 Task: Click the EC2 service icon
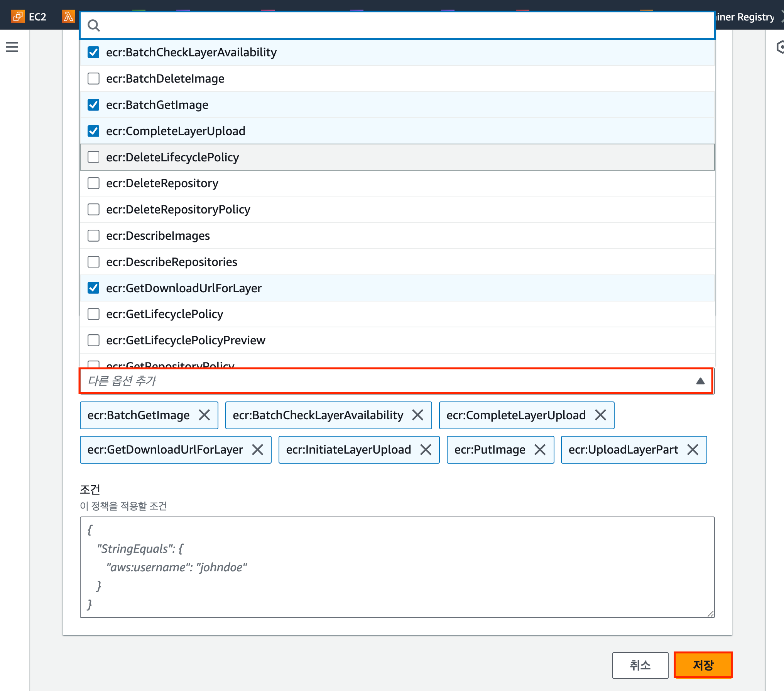coord(18,17)
